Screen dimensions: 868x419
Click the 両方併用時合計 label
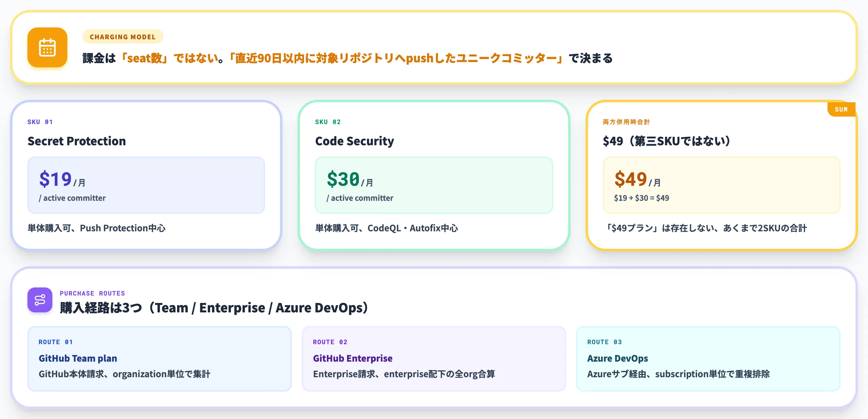(626, 122)
